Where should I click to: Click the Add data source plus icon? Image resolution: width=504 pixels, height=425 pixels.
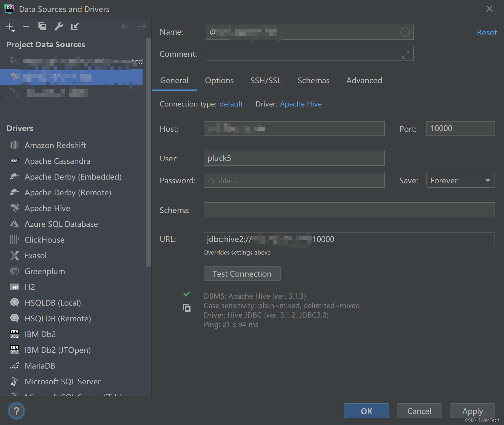pos(10,27)
